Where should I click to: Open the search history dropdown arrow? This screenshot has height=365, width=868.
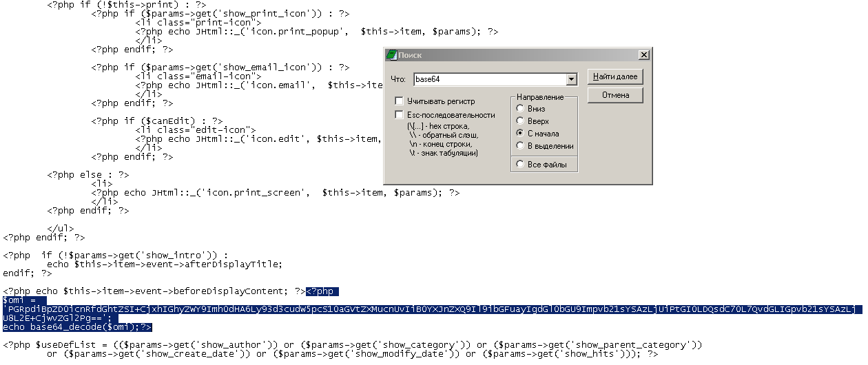[x=570, y=80]
